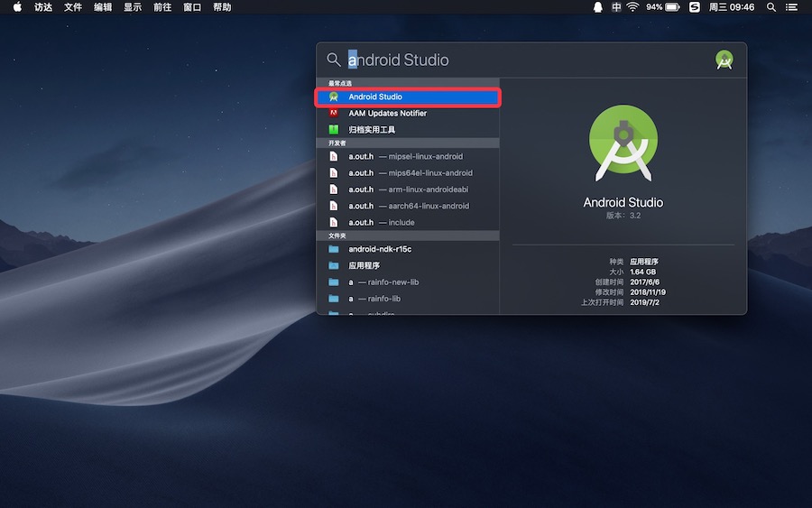Select a.out.h in arm-linux-androideabi
Screen dimensions: 812x508
pyautogui.click(x=408, y=189)
